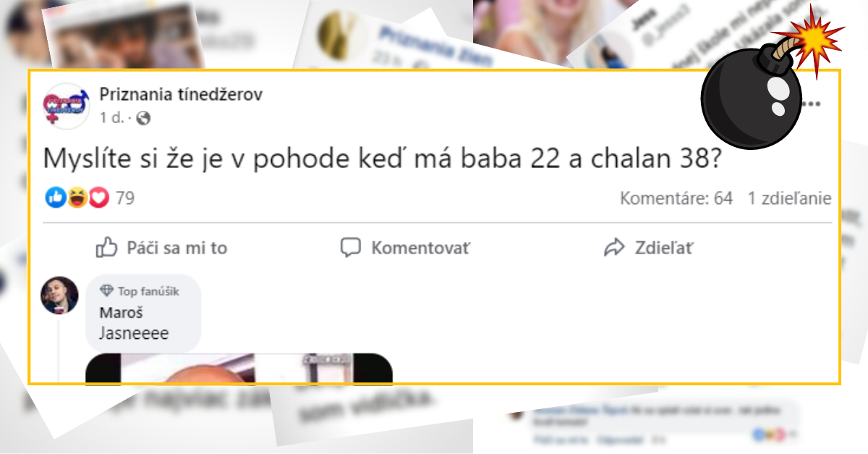This screenshot has width=868, height=454.
Task: Click the speech bubble comment icon
Action: coord(350,248)
